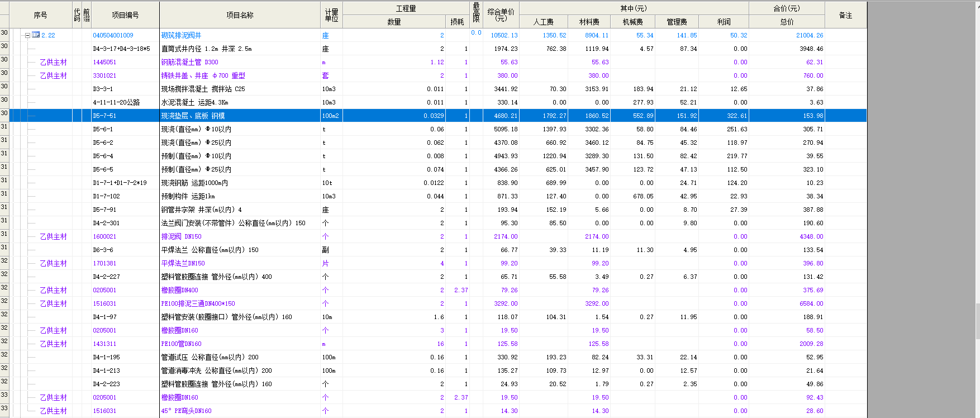The width and height of the screenshot is (980, 418).
Task: Click the item icon beside 2.22
Action: point(36,35)
